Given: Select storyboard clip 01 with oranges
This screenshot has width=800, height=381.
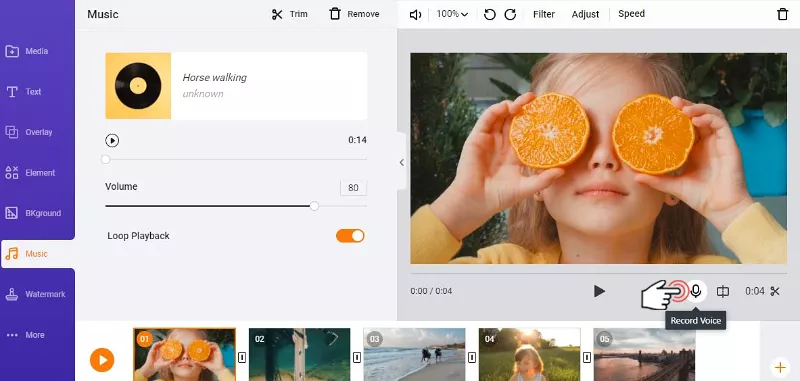Looking at the screenshot, I should (x=185, y=354).
